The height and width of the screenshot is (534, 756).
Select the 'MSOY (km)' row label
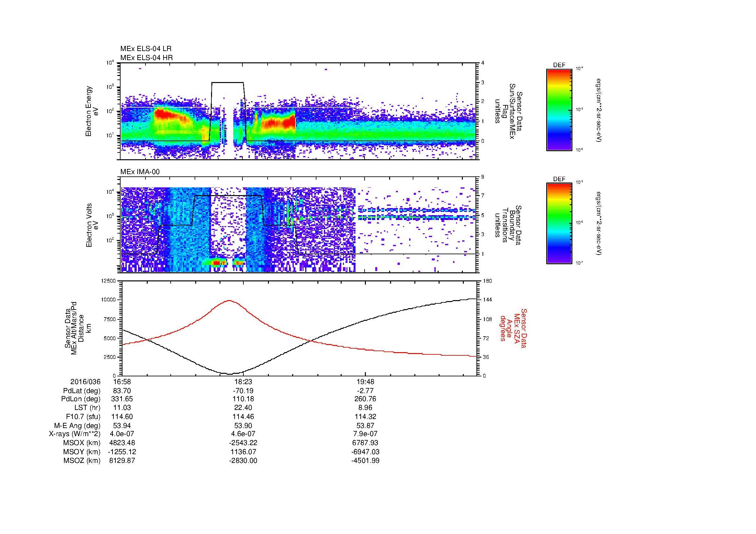(82, 452)
